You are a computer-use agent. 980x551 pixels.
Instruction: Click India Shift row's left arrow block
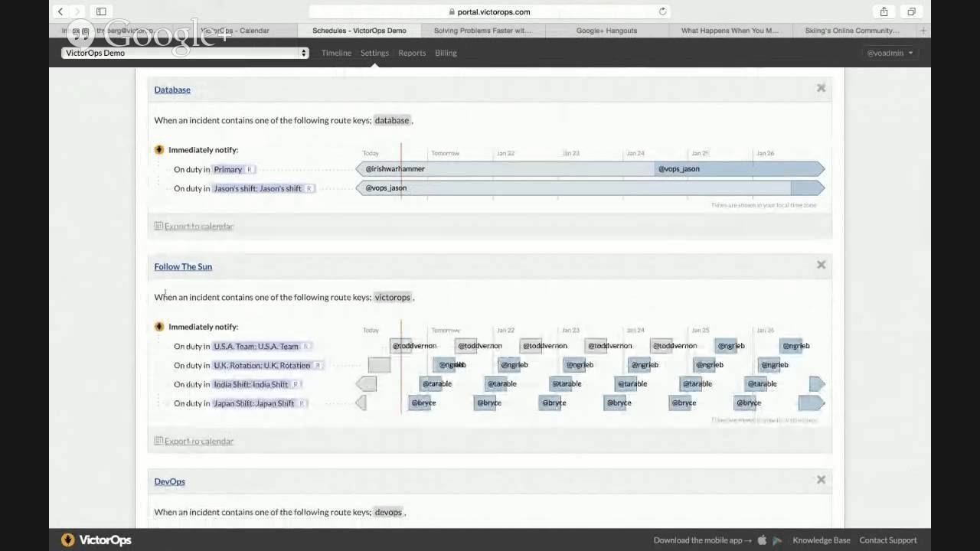point(366,384)
